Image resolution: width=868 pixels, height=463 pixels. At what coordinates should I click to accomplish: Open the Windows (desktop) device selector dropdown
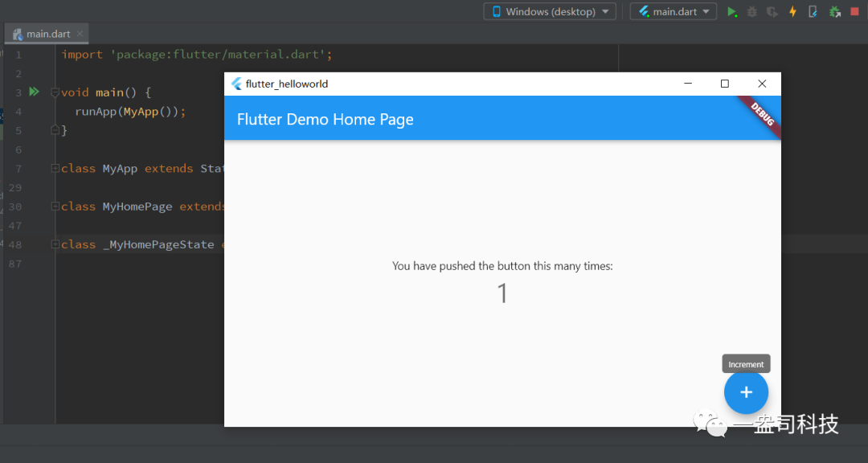tap(550, 11)
